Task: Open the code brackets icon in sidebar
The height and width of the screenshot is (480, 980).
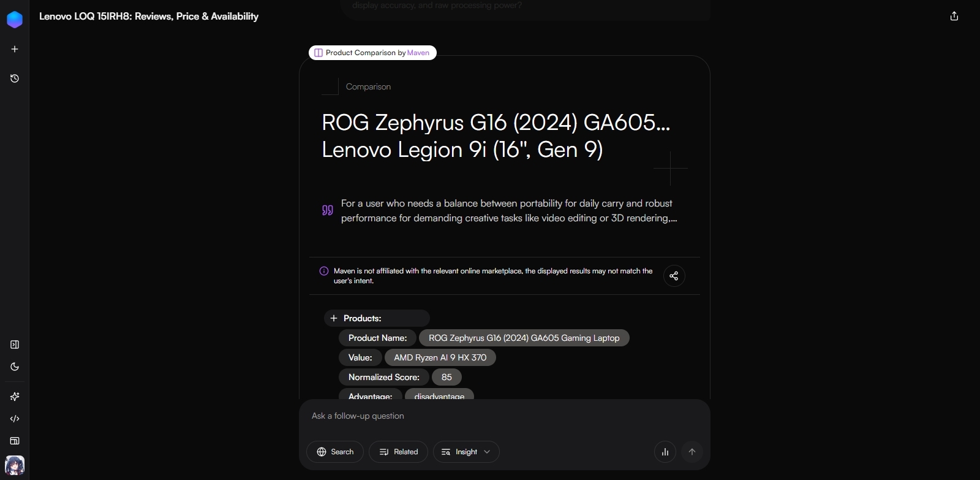Action: pyautogui.click(x=15, y=419)
